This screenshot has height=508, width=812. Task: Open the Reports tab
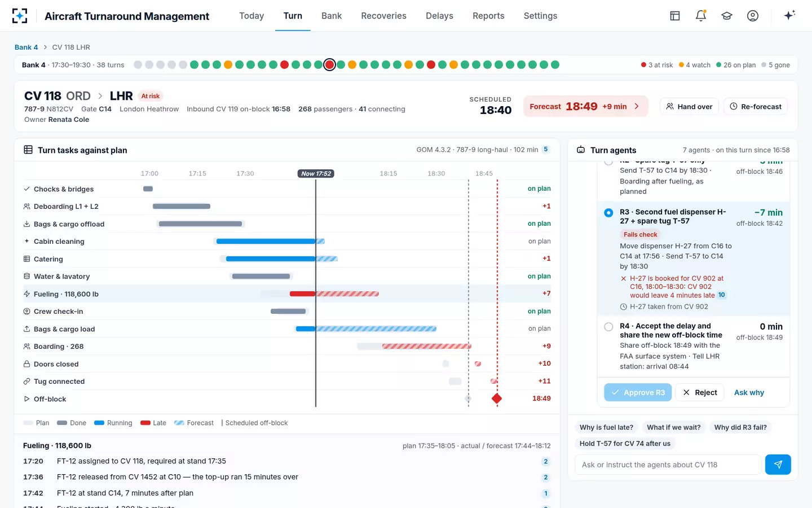(x=488, y=16)
